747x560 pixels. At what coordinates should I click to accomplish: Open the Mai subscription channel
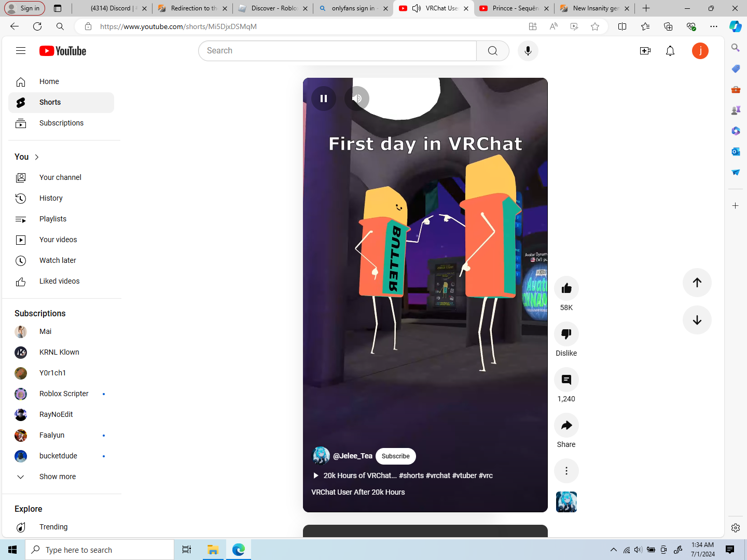(x=61, y=331)
